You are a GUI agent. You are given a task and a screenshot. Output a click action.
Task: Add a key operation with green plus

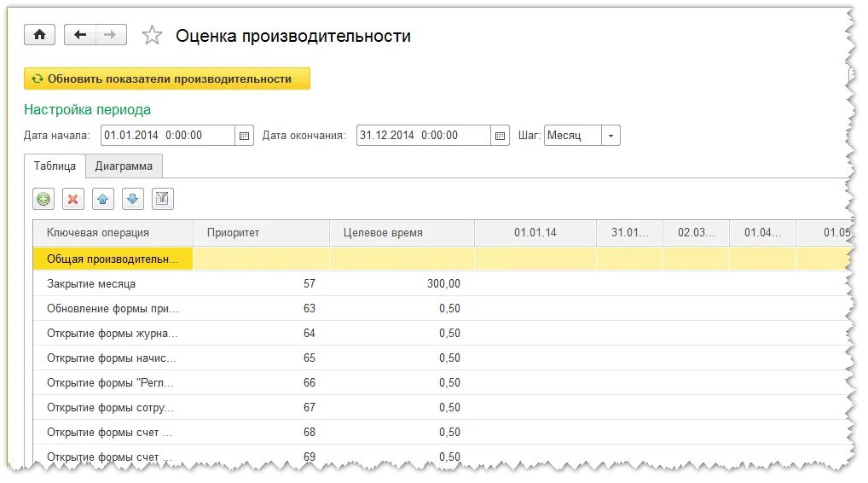click(x=43, y=199)
